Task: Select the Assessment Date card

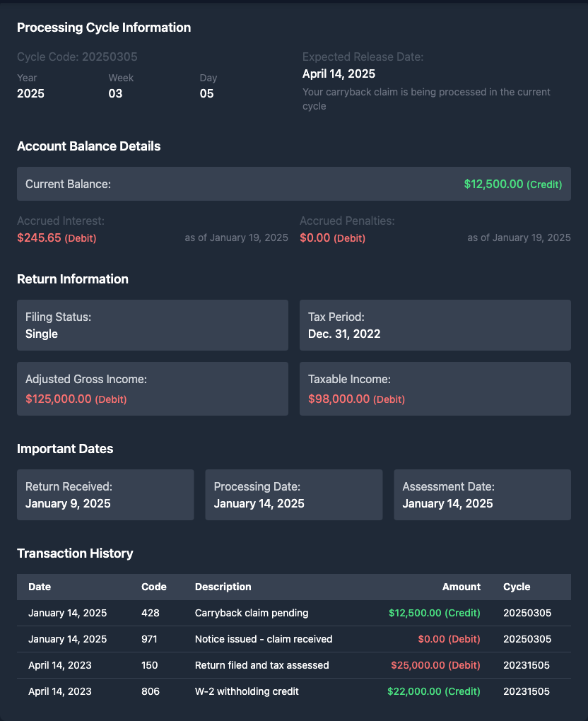Action: pyautogui.click(x=482, y=495)
